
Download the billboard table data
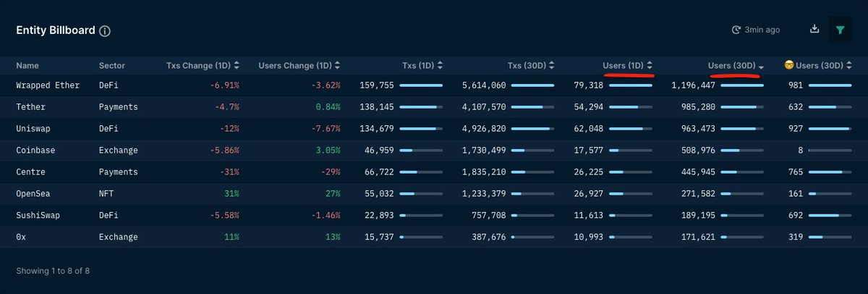click(814, 29)
